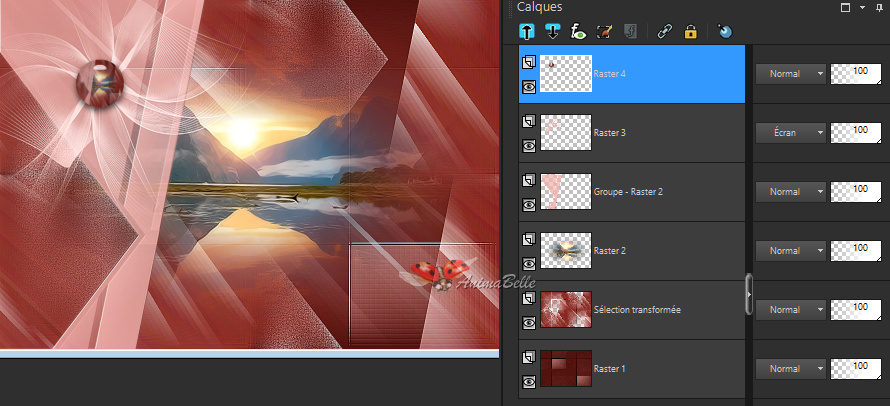Screen dimensions: 890x406
Task: Select the Sélection transformée layer thumbnail
Action: click(566, 310)
